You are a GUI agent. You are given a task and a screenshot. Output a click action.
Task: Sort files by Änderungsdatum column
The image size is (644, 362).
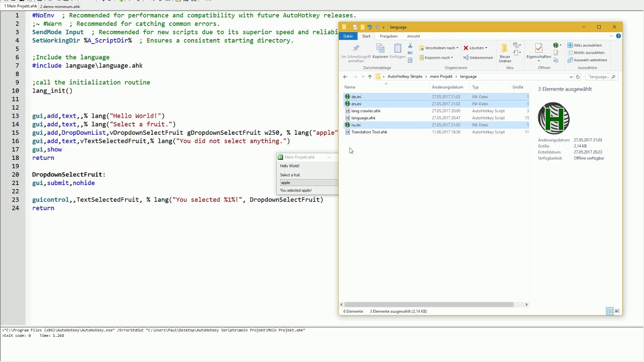[x=447, y=87]
